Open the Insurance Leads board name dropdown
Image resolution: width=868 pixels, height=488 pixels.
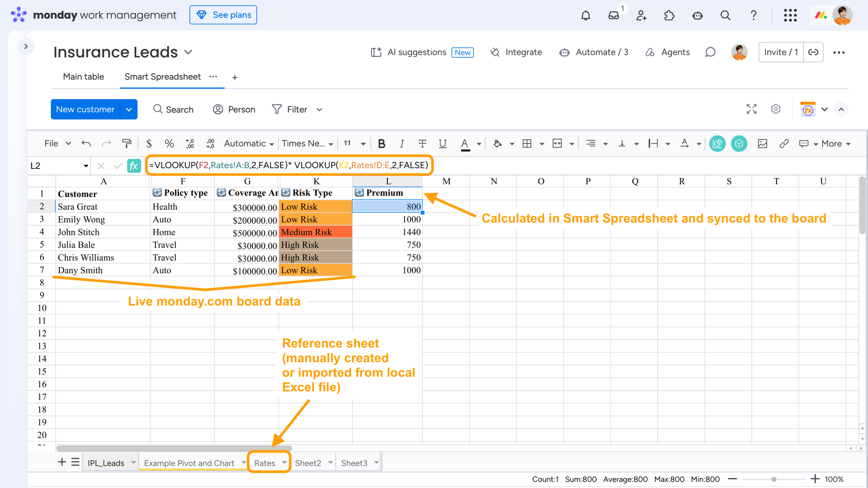coord(188,52)
